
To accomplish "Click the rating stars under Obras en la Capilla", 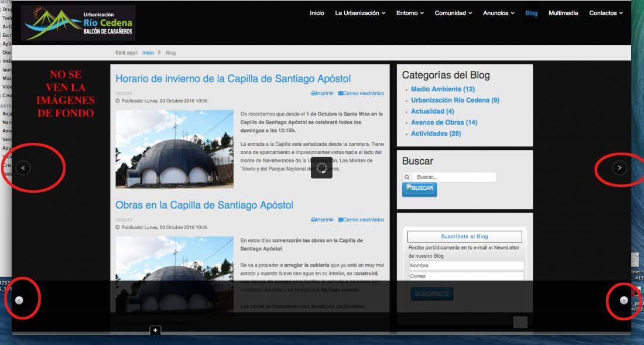I will (x=124, y=220).
